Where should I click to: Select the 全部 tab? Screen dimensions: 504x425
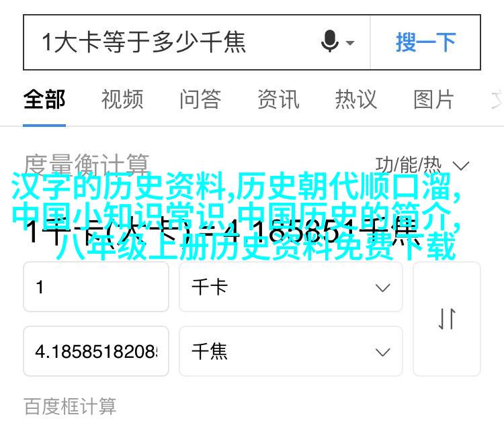point(44,99)
